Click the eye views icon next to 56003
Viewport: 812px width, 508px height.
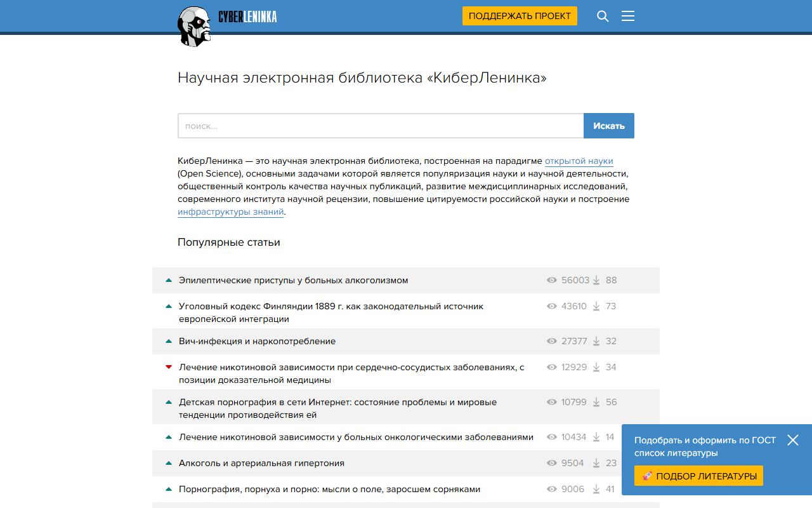tap(552, 280)
